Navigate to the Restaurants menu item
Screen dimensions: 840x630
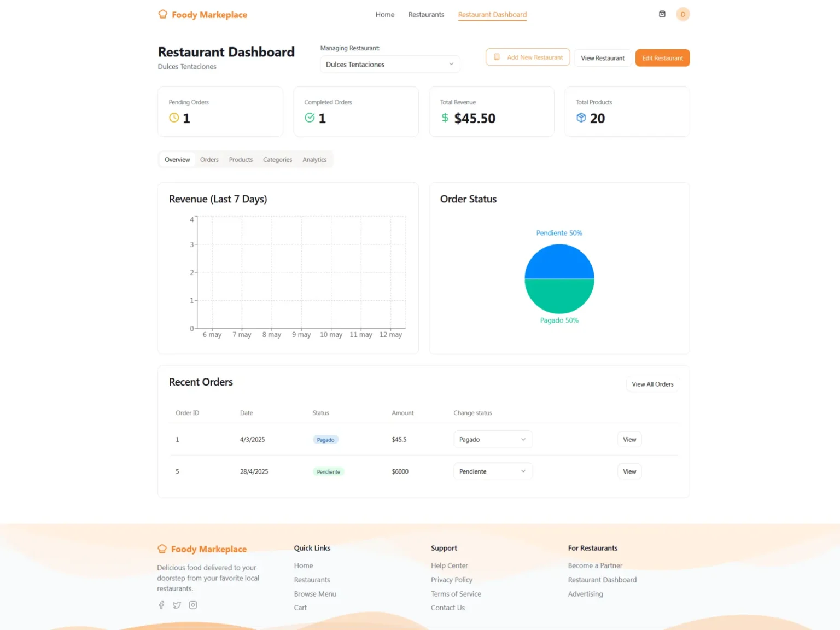coord(426,15)
